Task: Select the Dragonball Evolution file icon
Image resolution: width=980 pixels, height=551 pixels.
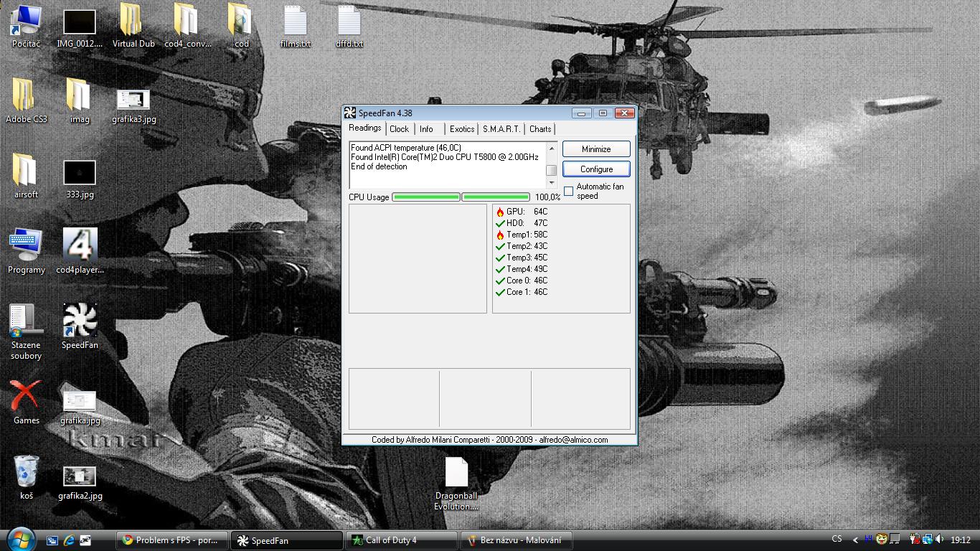Action: [456, 485]
